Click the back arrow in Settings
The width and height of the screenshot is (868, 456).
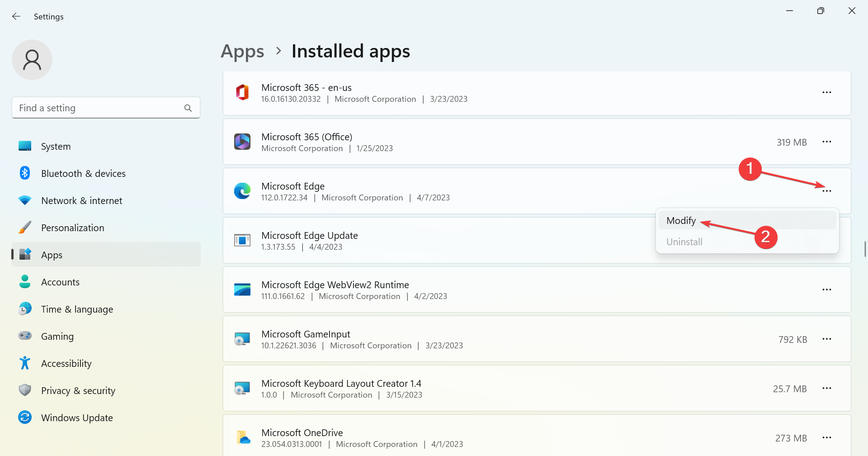(16, 16)
